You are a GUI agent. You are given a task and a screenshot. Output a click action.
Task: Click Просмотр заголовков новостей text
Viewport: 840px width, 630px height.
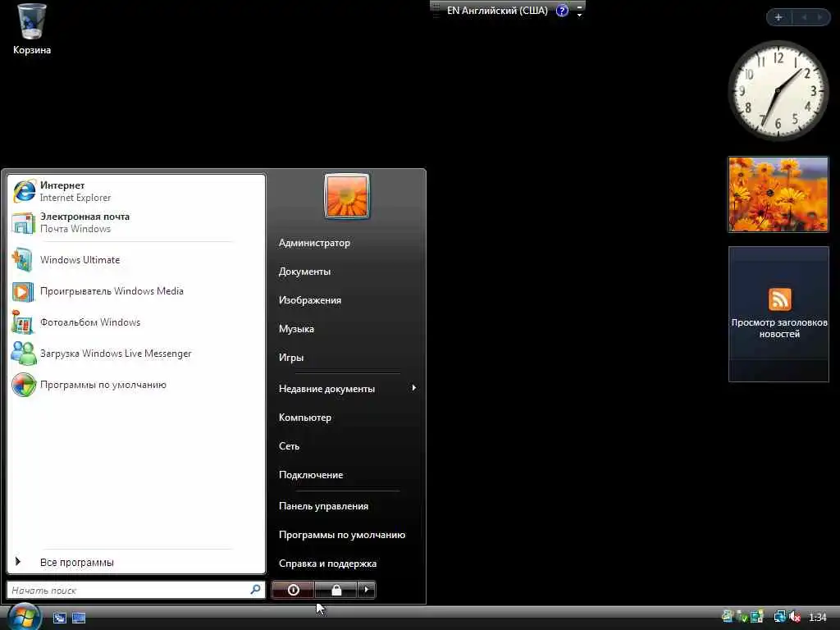click(779, 328)
